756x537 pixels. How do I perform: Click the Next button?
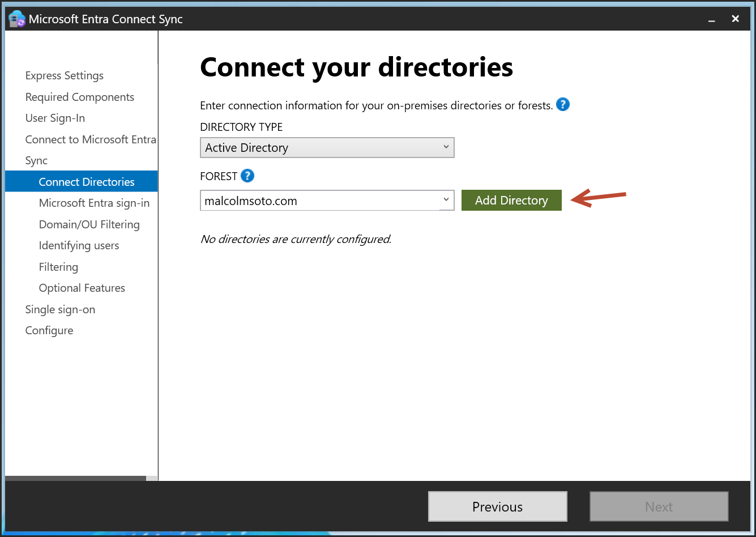point(659,506)
